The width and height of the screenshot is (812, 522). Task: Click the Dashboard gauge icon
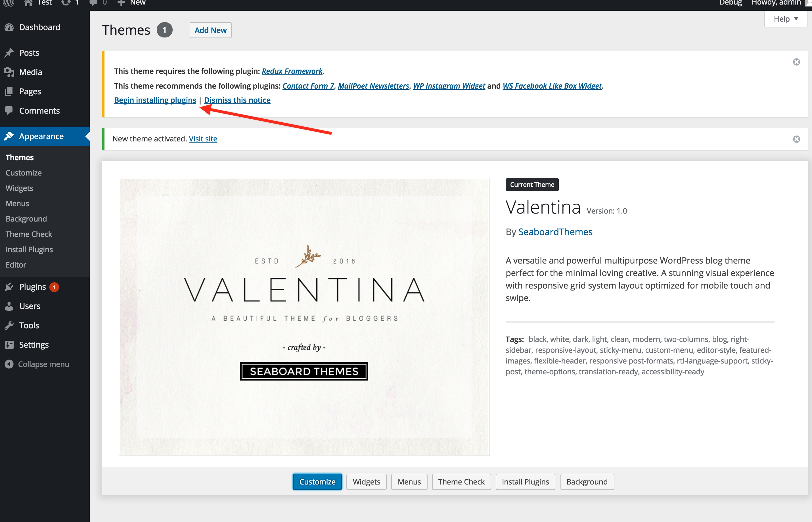click(x=9, y=27)
